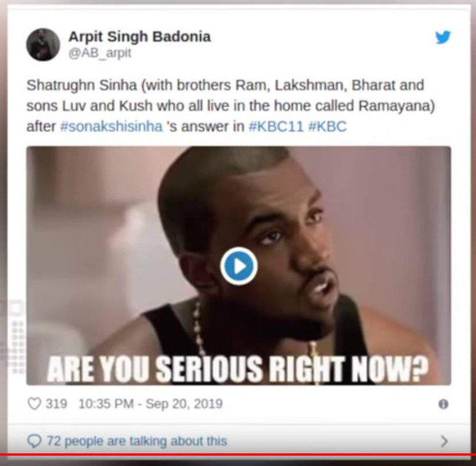Click the speech bubble reply icon
Screen dimensions: 476x466
34,441
